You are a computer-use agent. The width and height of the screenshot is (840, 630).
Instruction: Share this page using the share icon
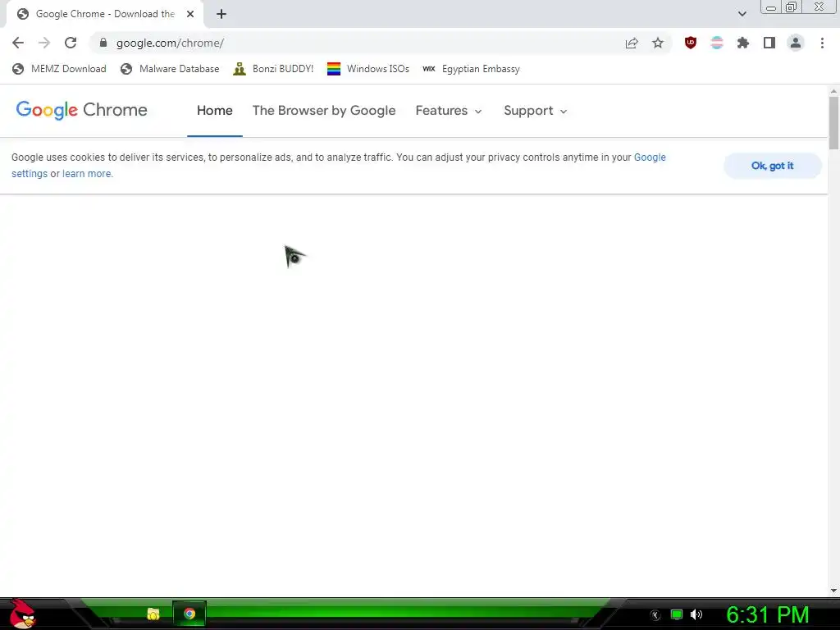click(632, 43)
